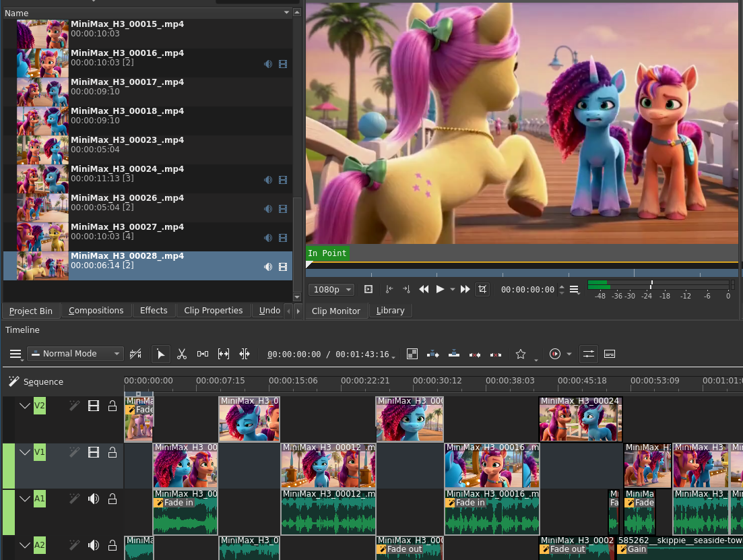743x560 pixels.
Task: Switch to the Project Bin tab
Action: (x=31, y=311)
